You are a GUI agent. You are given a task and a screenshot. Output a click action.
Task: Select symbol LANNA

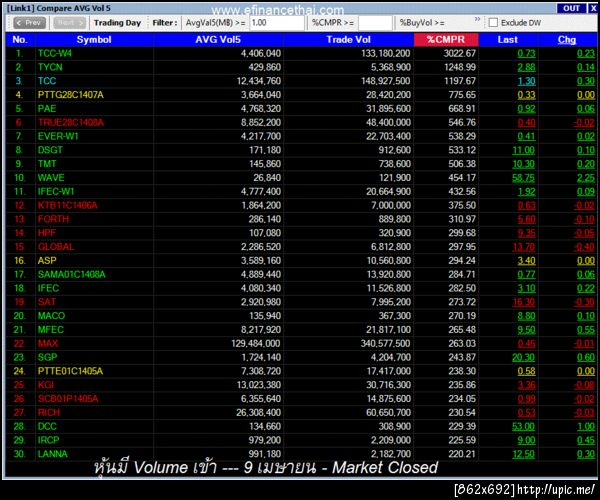point(53,454)
